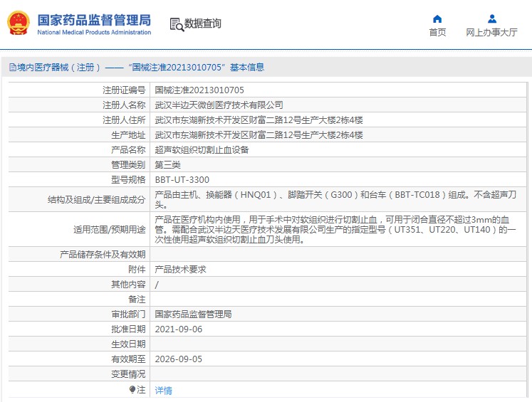Viewport: 532px width, 402px height.
Task: Click National Medical Products Administration subtitle
Action: pos(94,32)
